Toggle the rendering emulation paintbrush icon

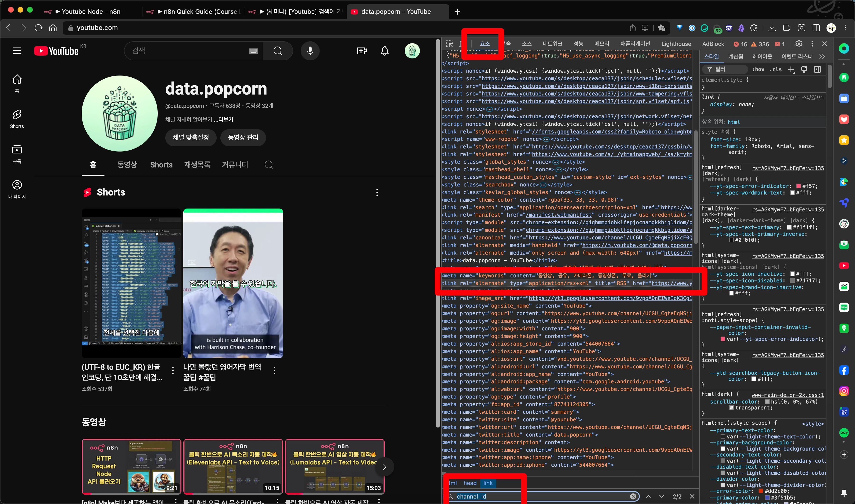pos(804,70)
